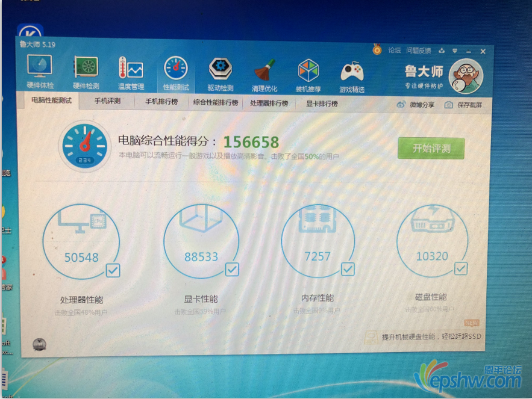
Task: Switch to the 手机评测 tab
Action: 107,101
